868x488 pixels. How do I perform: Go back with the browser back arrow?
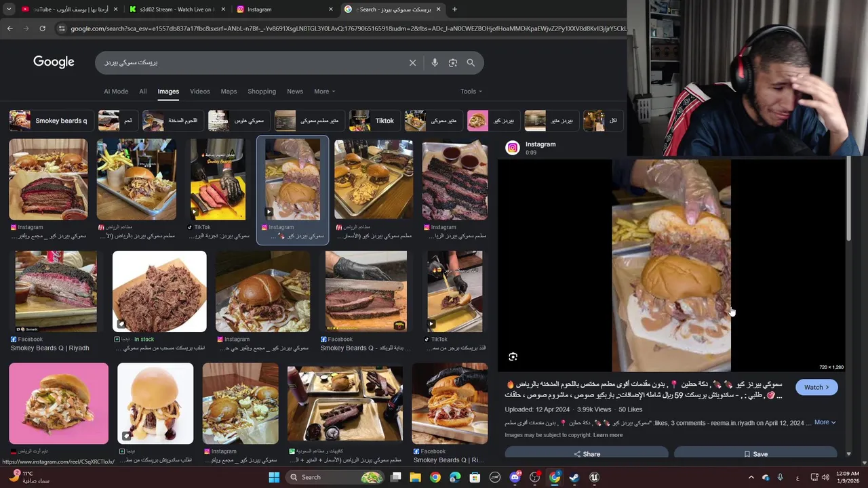(x=9, y=28)
